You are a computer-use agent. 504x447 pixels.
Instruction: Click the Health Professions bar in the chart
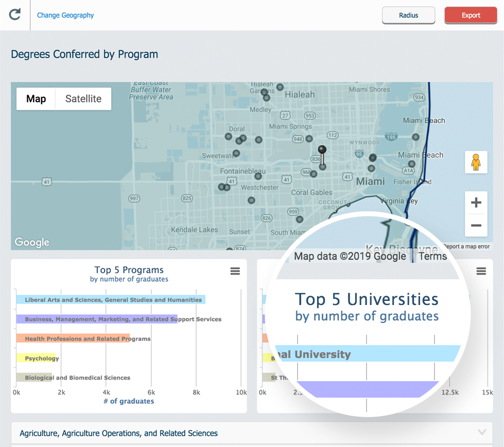(x=72, y=338)
